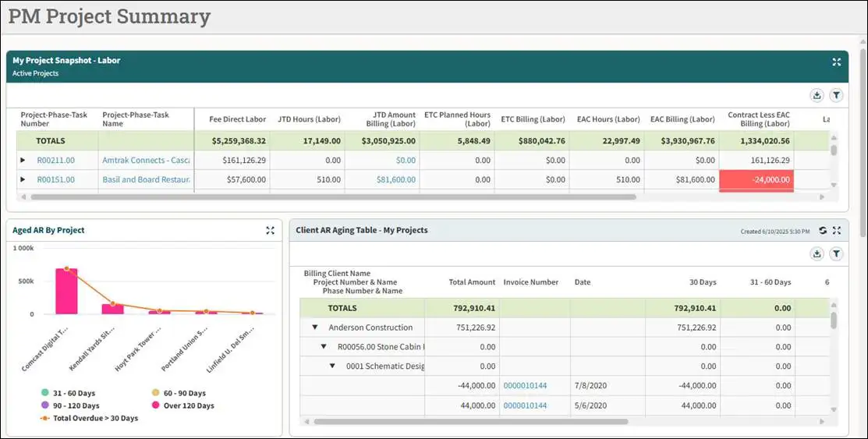
Task: Expand project row R00151.00
Action: click(23, 179)
